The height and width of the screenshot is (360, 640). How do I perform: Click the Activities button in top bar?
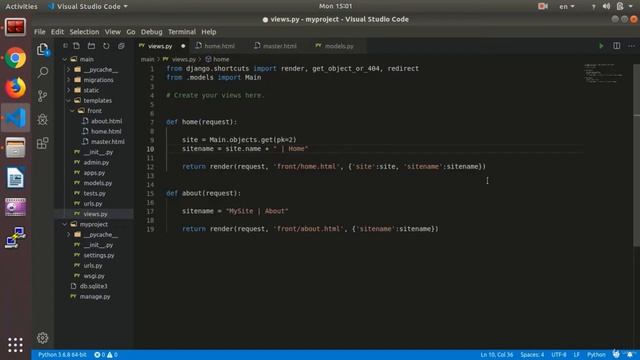click(x=21, y=7)
